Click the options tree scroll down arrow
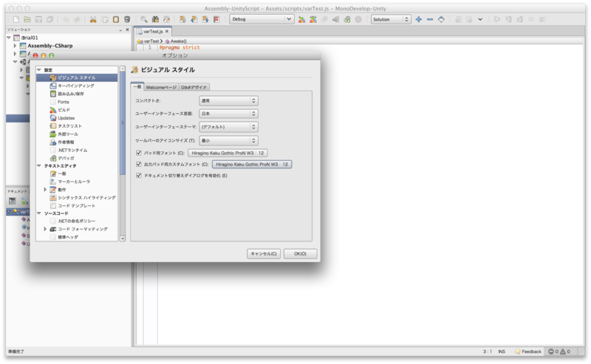The width and height of the screenshot is (591, 364). click(123, 238)
